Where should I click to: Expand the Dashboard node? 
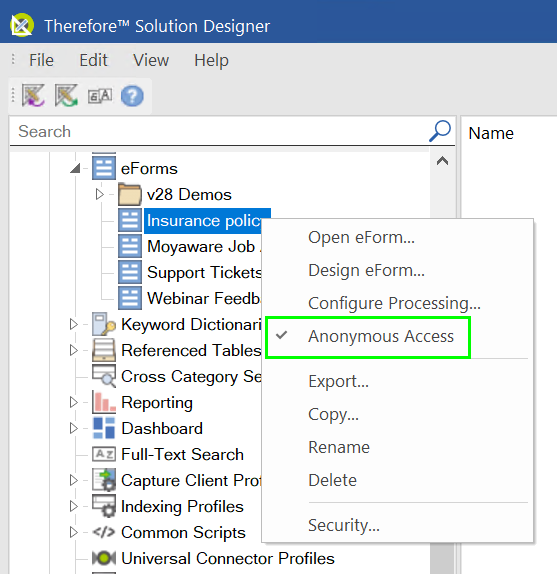pyautogui.click(x=74, y=428)
